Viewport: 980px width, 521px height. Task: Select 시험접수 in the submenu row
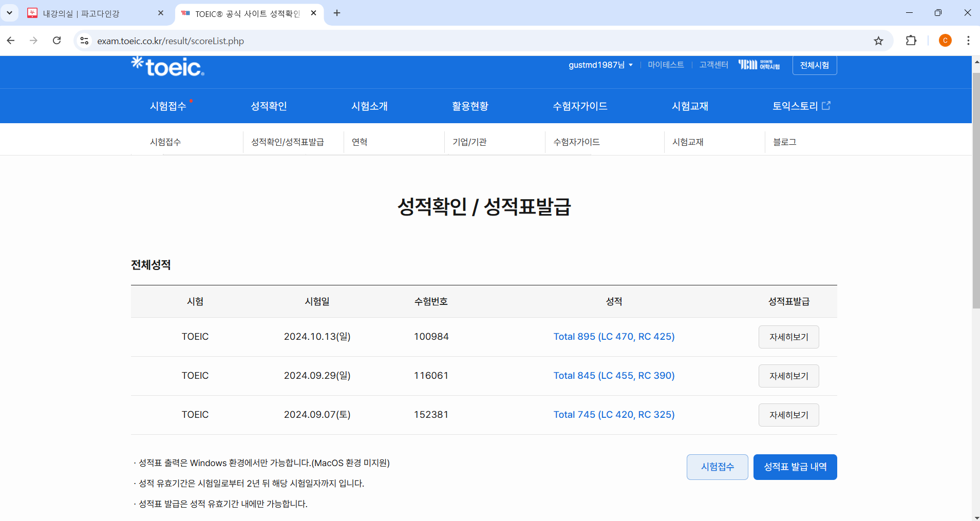(x=165, y=142)
